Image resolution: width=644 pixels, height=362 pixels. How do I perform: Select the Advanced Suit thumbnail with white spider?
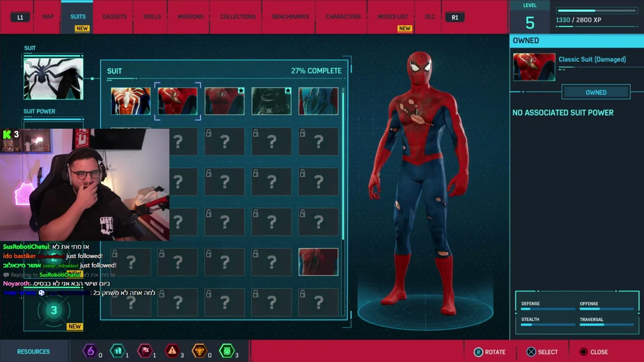pos(131,101)
